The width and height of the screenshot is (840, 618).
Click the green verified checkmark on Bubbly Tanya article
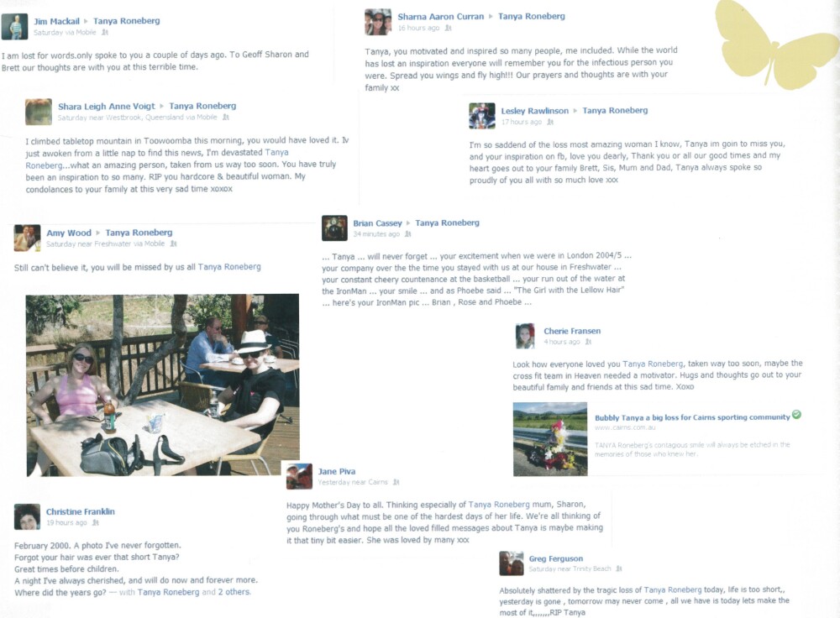(x=796, y=415)
